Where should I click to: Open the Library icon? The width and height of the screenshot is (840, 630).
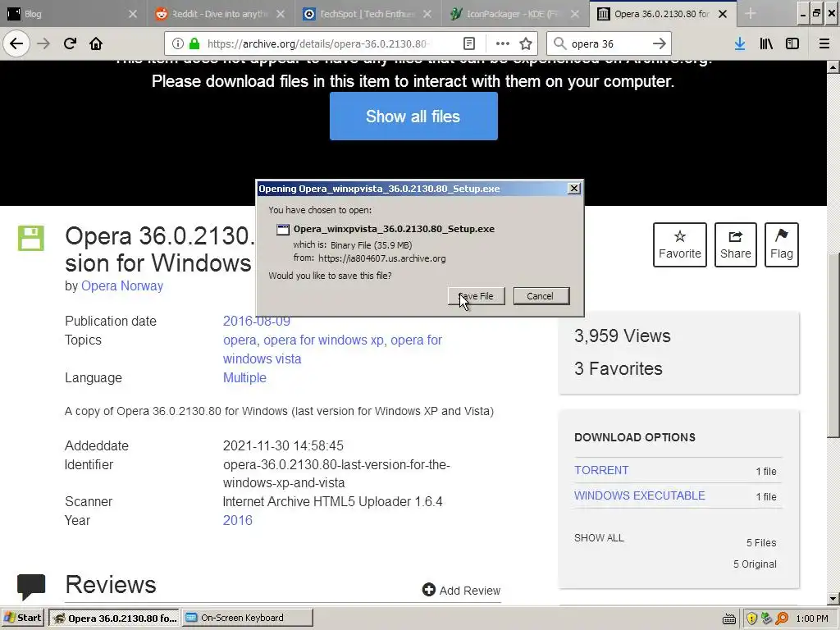click(766, 43)
